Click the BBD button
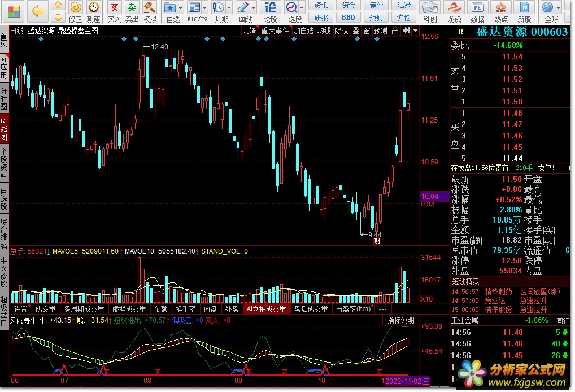 349,18
